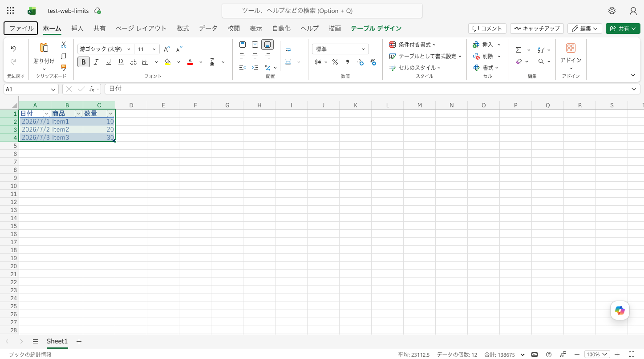Open the 日付 column filter dropdown

46,114
